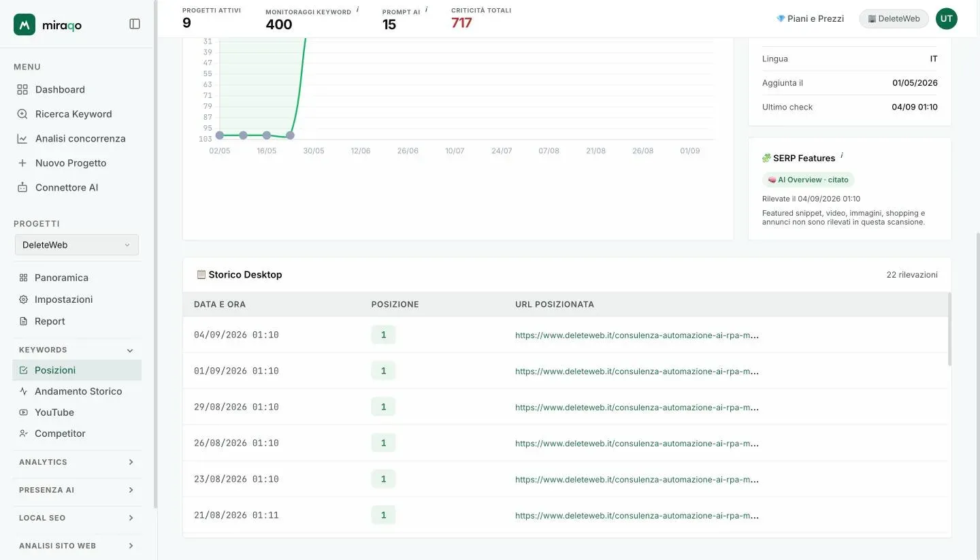
Task: Click the Storico Desktop table scrollbar
Action: (949, 329)
